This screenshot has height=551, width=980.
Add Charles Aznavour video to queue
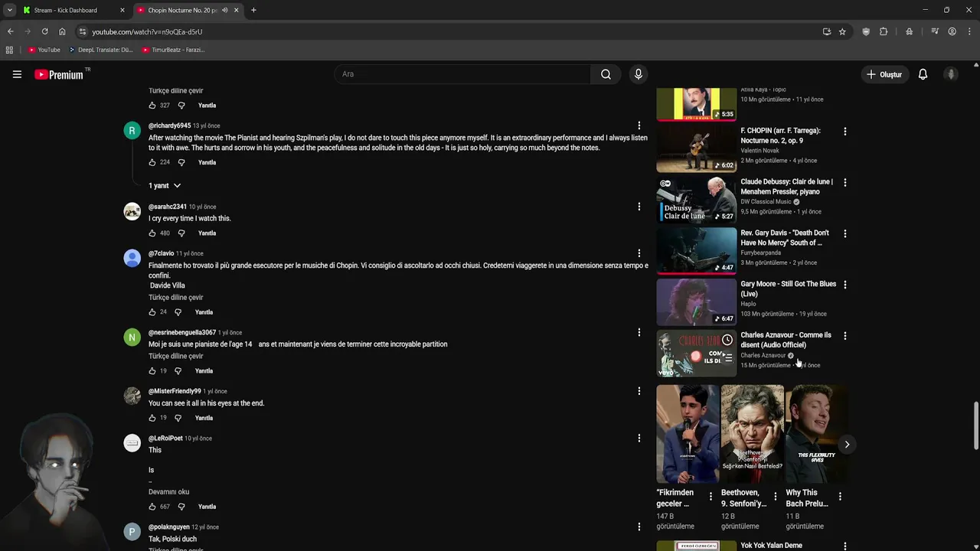click(x=727, y=357)
